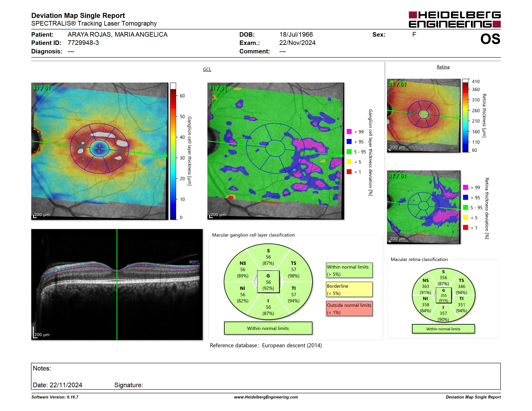Click the Heidelberg Engineering logo
Screen dimensions: 532x411
tap(455, 20)
